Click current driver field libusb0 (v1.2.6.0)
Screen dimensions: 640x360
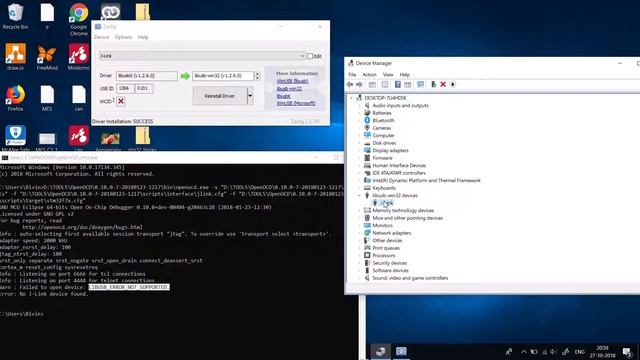coord(147,76)
